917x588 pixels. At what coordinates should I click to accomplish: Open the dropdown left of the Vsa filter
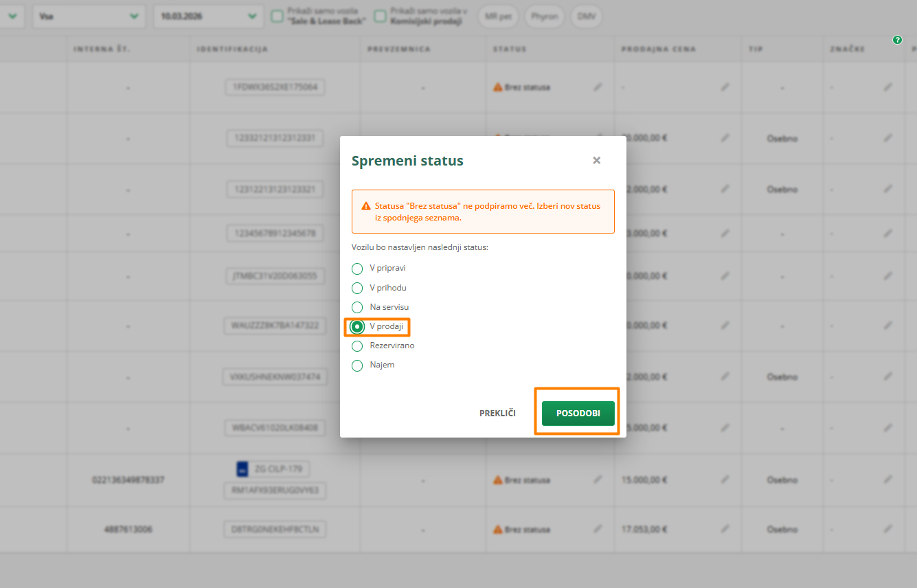[12, 16]
